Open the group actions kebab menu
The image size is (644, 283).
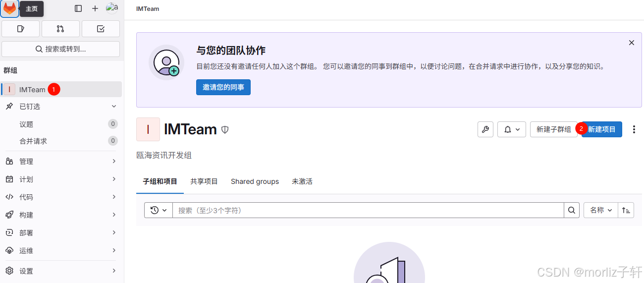(x=634, y=129)
